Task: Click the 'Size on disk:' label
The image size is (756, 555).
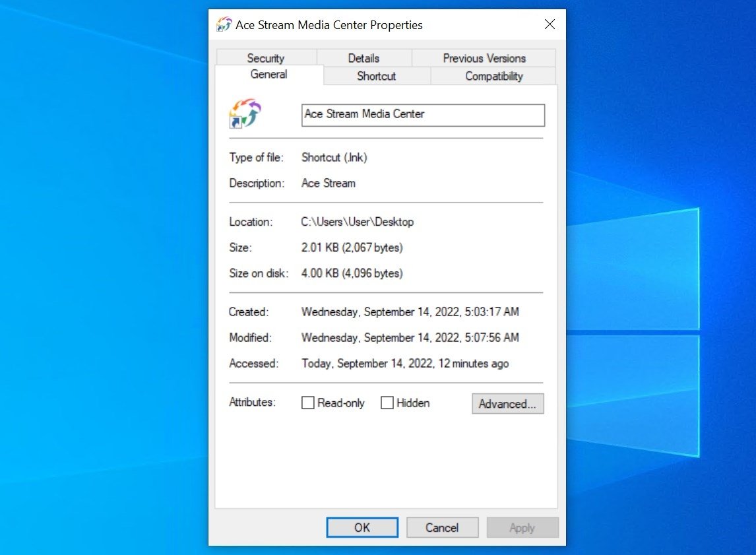Action: click(259, 273)
